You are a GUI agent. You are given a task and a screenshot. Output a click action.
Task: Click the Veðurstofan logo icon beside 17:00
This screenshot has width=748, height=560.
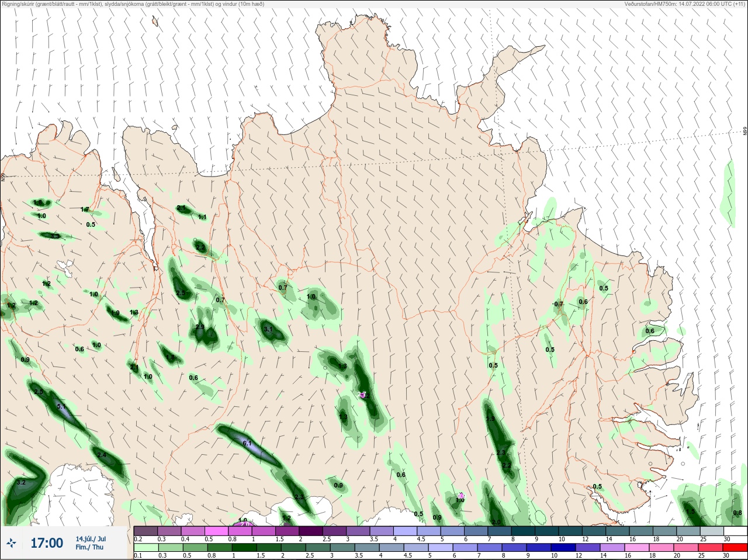click(x=12, y=544)
